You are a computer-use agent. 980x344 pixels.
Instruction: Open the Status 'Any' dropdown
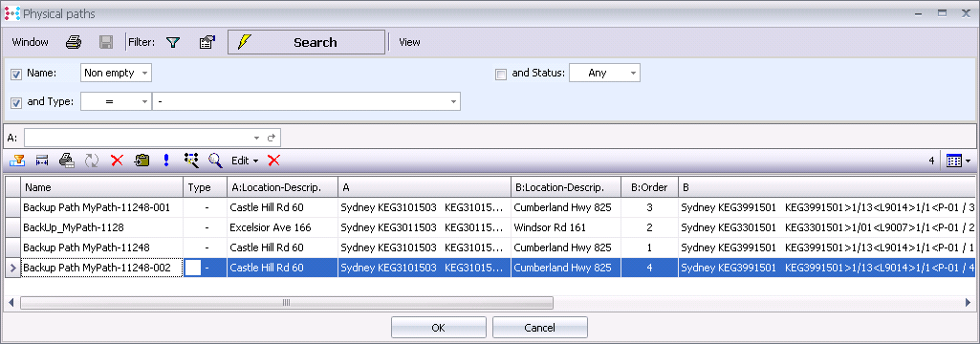point(604,73)
